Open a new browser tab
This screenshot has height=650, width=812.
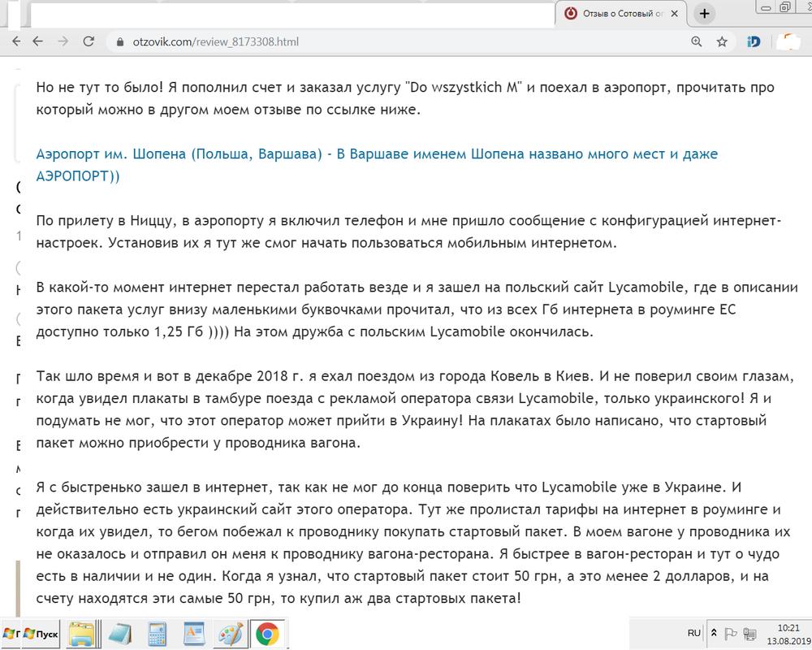(x=704, y=14)
